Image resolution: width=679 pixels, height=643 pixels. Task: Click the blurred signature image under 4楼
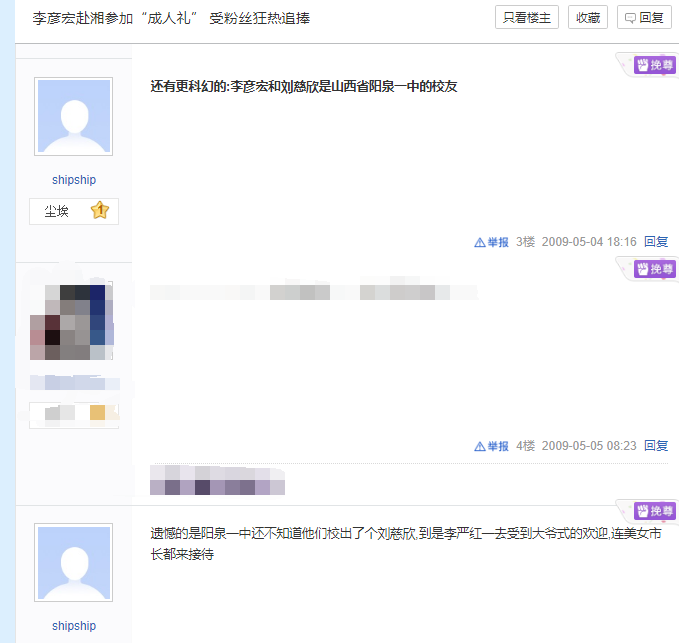click(x=217, y=480)
